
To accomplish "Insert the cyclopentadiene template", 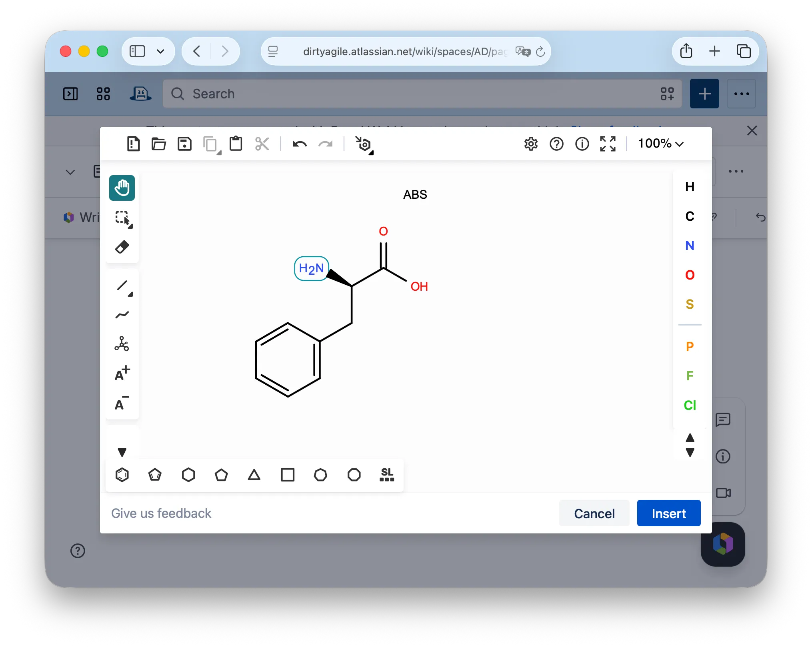I will [x=155, y=475].
